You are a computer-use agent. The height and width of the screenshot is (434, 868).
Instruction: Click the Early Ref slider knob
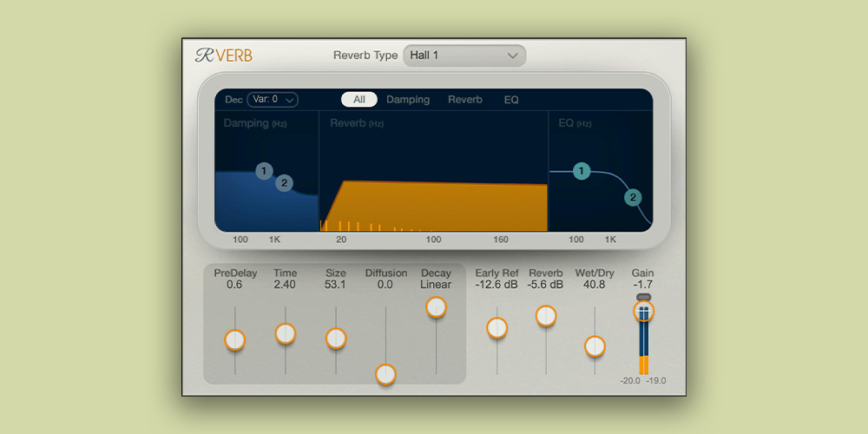(496, 328)
